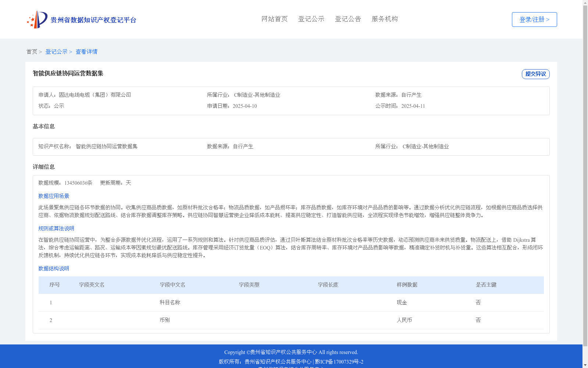Open 网站首页 navigation item
The height and width of the screenshot is (368, 588).
pyautogui.click(x=275, y=19)
